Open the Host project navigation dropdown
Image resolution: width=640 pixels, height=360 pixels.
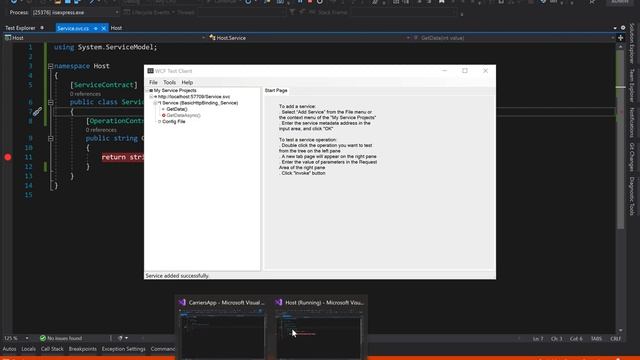[105, 38]
